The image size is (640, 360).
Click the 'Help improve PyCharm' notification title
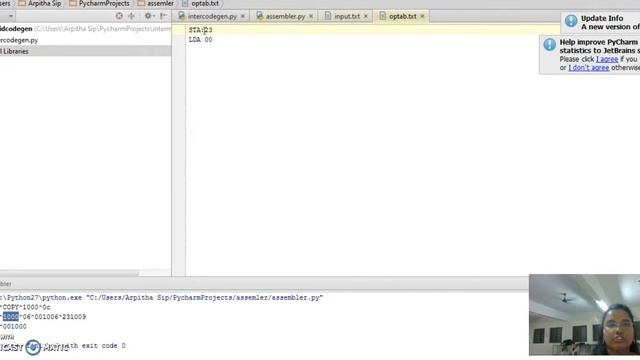pos(598,42)
